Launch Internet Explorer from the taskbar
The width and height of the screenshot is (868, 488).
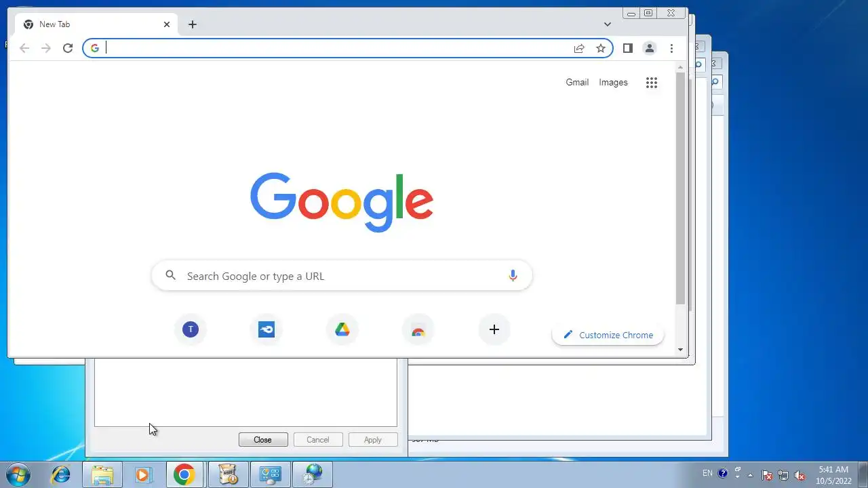[x=61, y=474]
